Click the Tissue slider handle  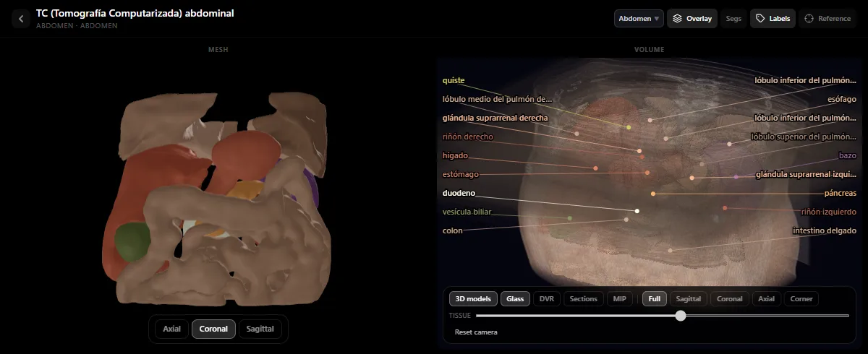click(x=680, y=315)
